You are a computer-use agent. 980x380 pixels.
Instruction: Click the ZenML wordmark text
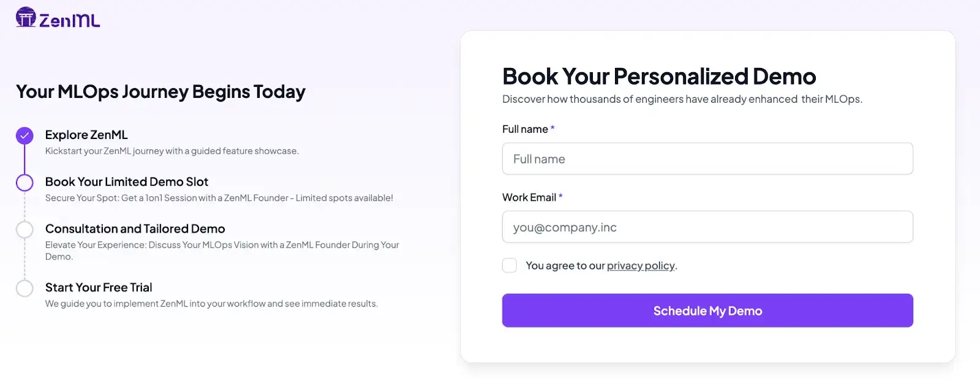pyautogui.click(x=70, y=21)
